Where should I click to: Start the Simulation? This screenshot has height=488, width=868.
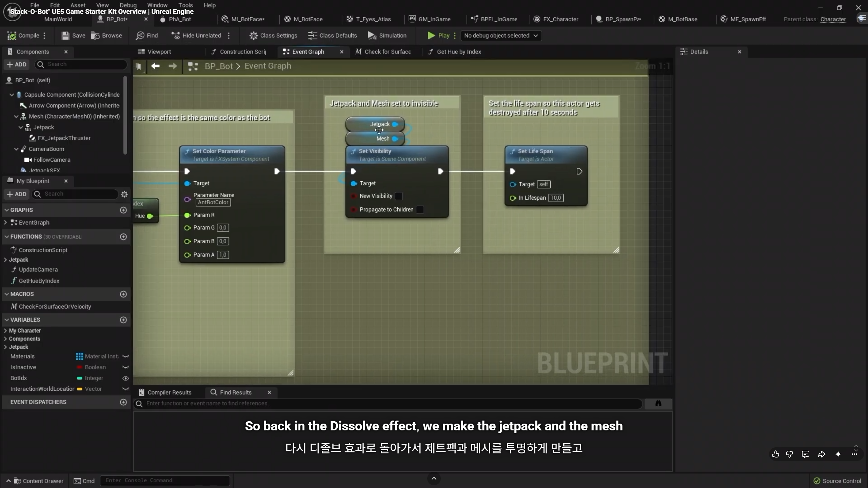tap(387, 36)
